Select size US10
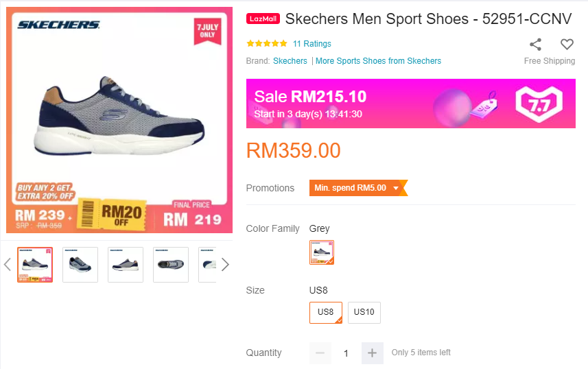 (364, 313)
